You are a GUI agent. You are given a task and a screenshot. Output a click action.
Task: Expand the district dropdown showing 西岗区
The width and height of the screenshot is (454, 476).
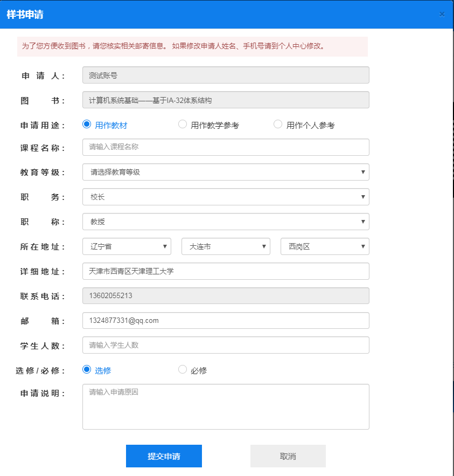325,246
